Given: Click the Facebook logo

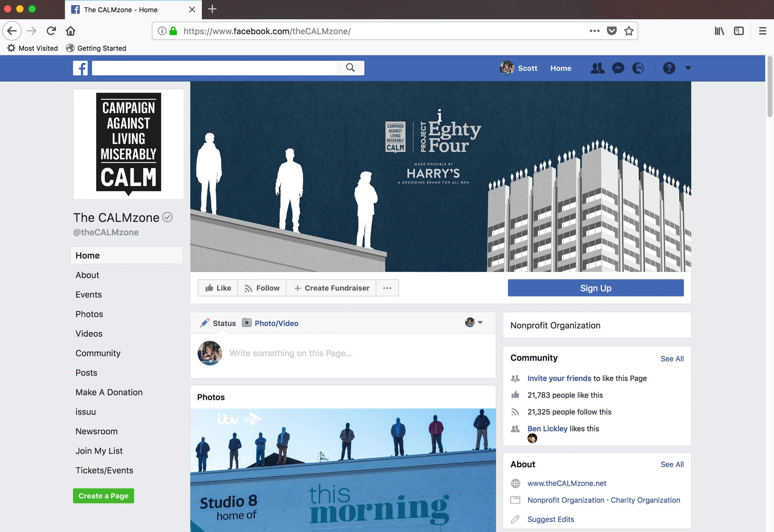Looking at the screenshot, I should [80, 68].
